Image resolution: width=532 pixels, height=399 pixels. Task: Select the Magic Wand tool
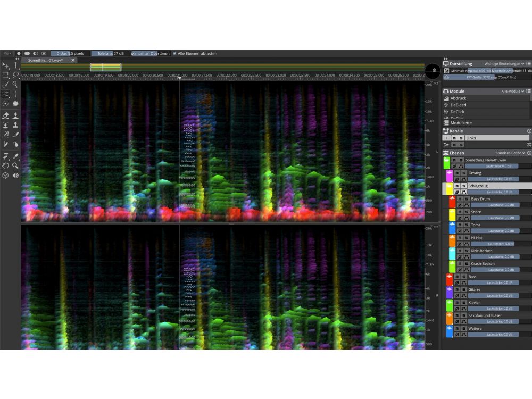pyautogui.click(x=15, y=84)
